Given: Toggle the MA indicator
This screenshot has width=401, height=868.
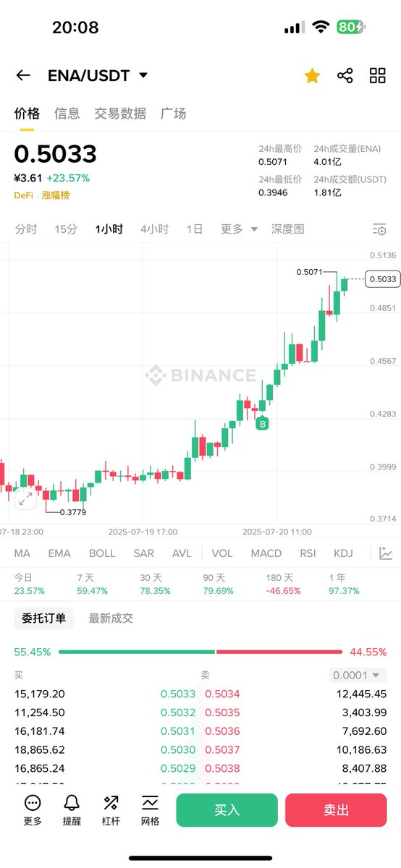Looking at the screenshot, I should tap(22, 553).
